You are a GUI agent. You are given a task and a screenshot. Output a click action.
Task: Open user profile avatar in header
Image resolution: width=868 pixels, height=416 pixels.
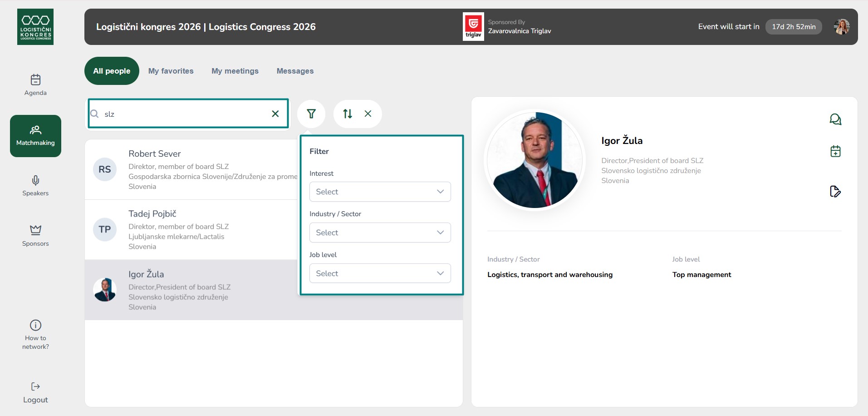[x=842, y=27]
